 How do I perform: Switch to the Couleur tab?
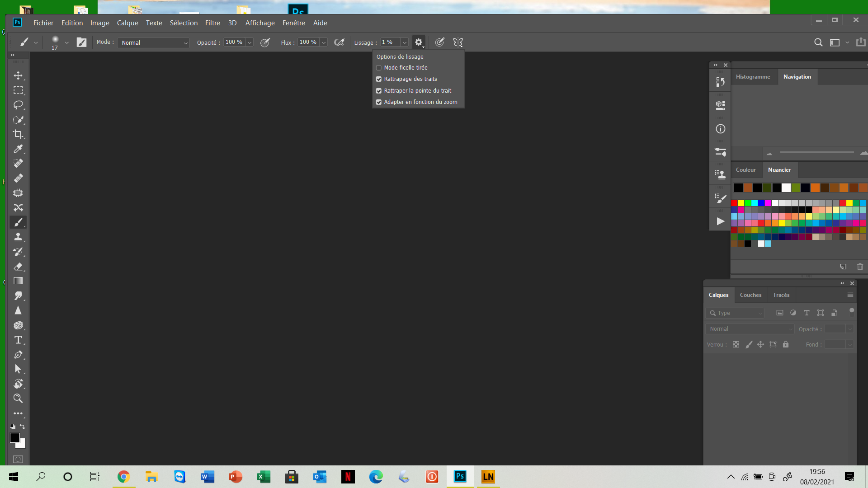746,169
